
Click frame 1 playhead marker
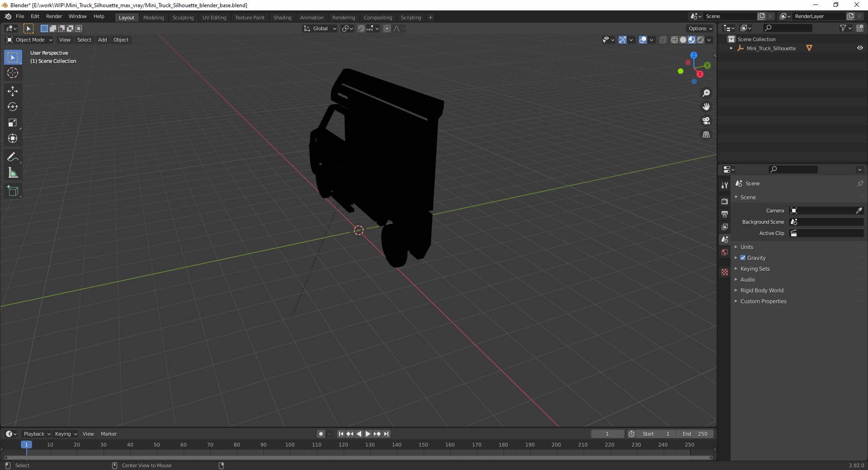coord(26,445)
